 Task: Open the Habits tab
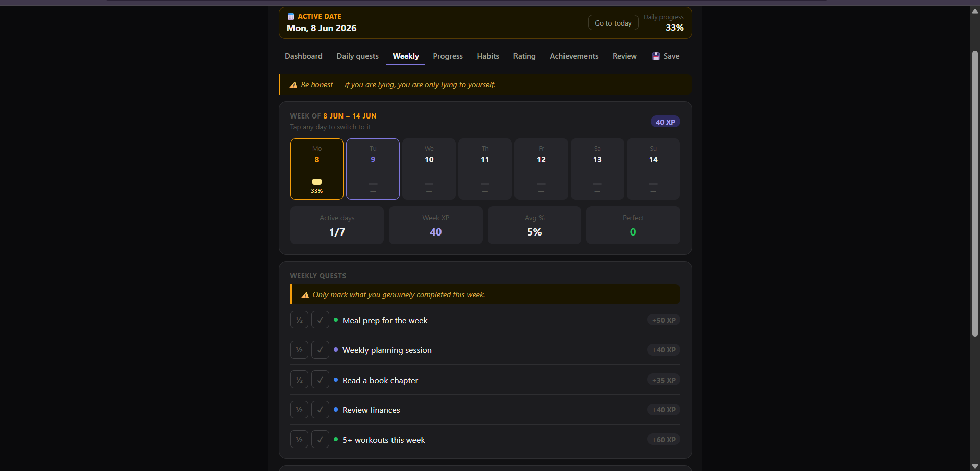point(488,56)
